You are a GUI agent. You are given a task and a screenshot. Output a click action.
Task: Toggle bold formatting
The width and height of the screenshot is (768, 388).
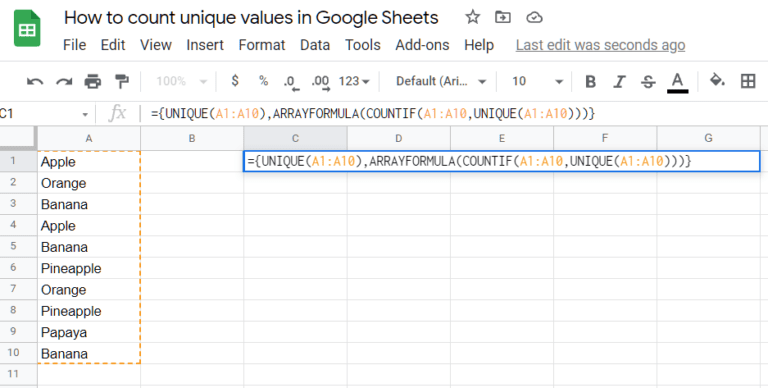[591, 81]
